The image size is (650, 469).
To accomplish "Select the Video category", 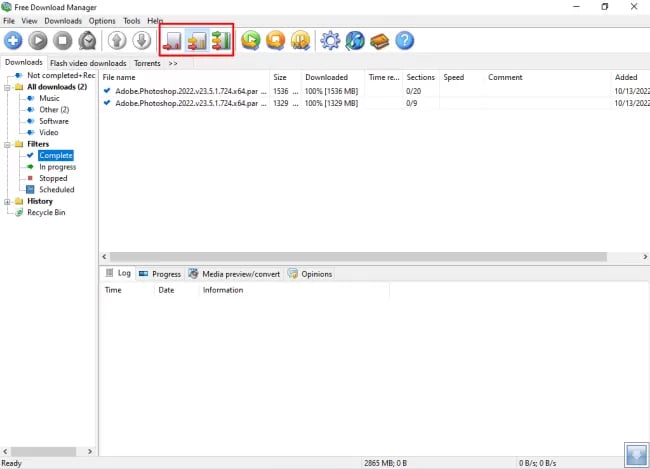I will click(x=49, y=133).
